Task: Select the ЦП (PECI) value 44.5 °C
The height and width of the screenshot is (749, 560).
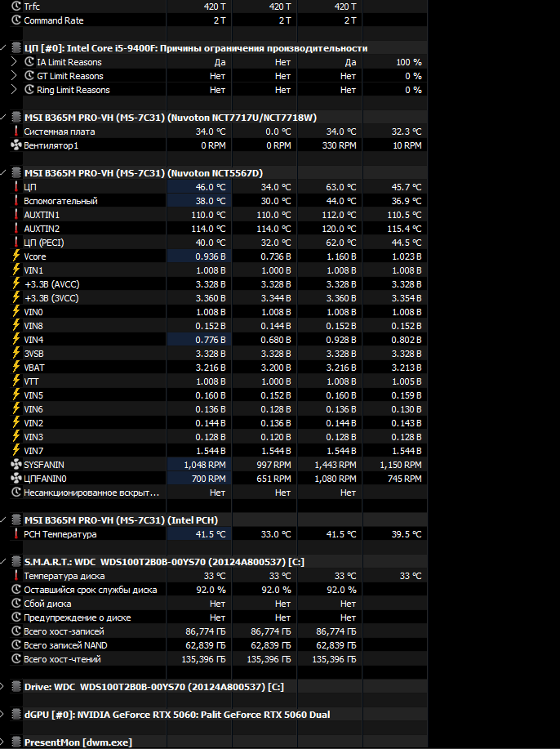Action: pos(407,243)
